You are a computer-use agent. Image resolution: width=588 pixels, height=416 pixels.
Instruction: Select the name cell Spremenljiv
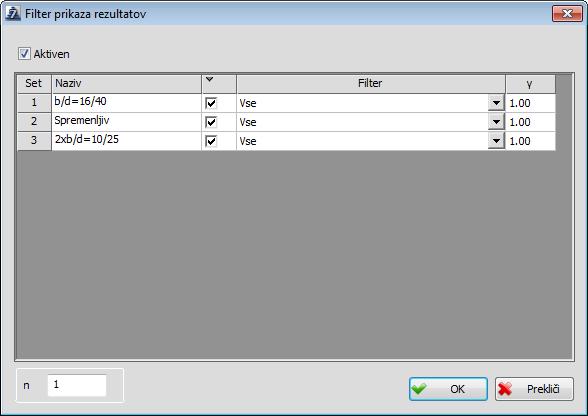tap(126, 122)
